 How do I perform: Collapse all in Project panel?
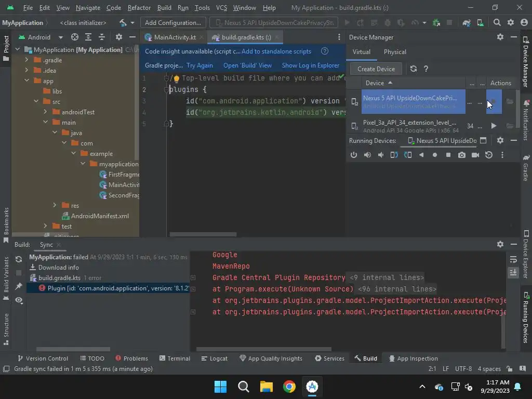[102, 37]
